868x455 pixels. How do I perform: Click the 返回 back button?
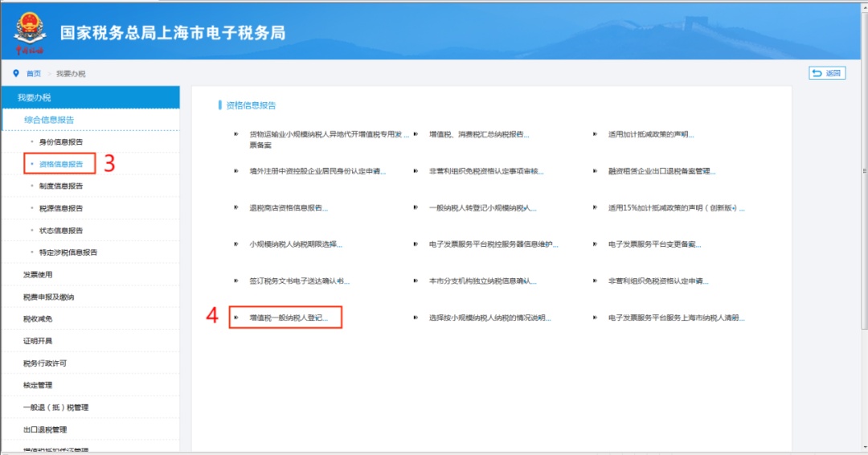click(x=827, y=73)
